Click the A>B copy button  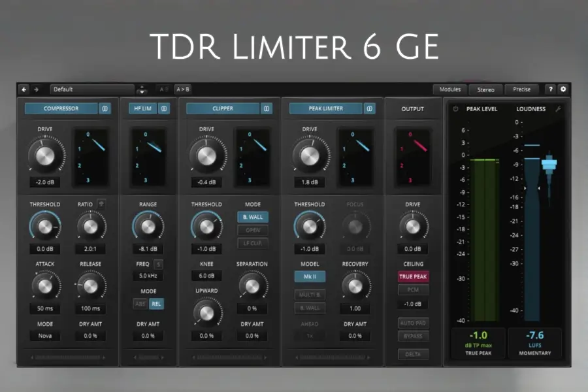click(x=183, y=90)
